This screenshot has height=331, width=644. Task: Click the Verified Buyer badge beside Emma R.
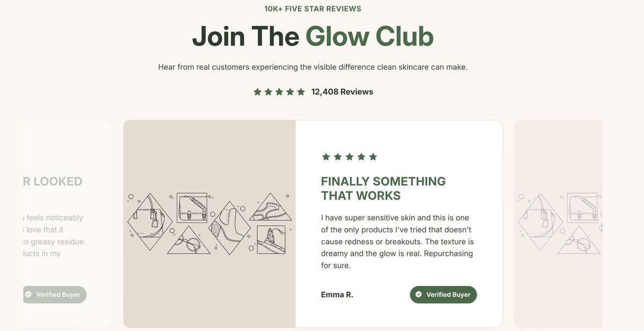443,295
